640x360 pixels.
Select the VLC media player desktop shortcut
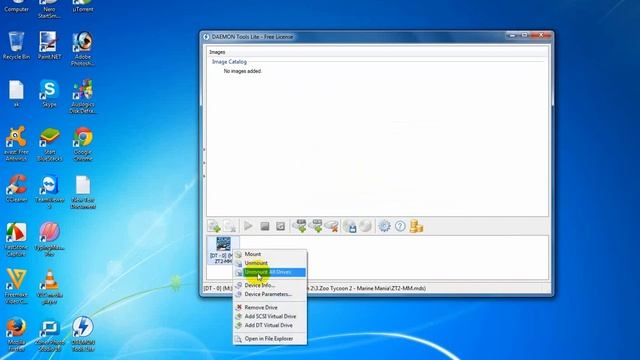(x=49, y=287)
